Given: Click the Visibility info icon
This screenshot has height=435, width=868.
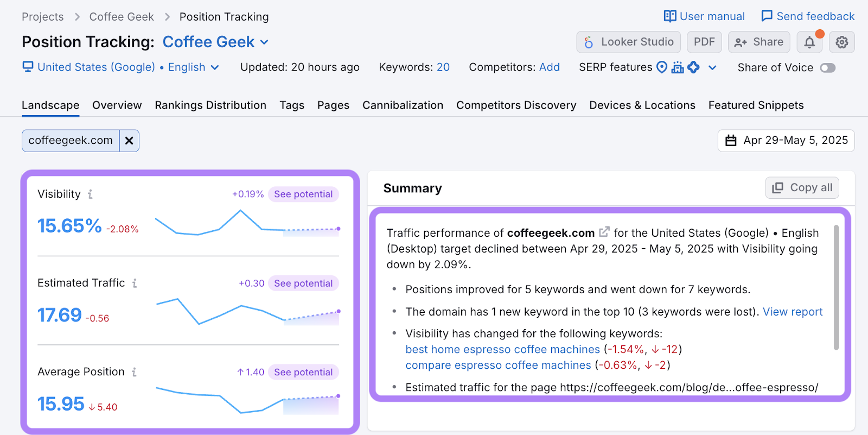Looking at the screenshot, I should (x=91, y=194).
